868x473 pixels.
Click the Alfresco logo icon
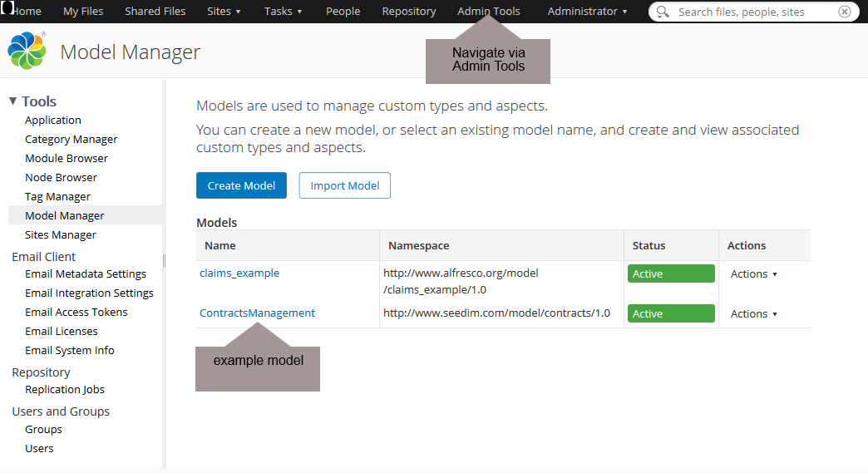tap(27, 51)
